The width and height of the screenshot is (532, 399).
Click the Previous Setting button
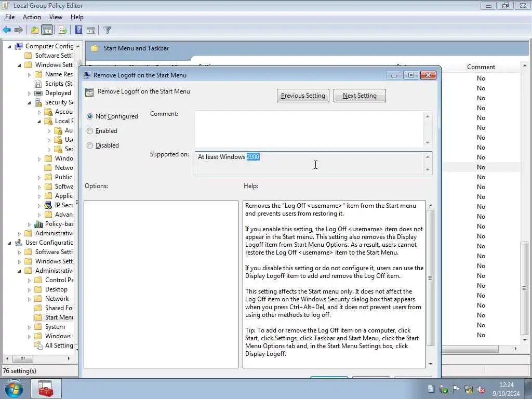click(x=303, y=96)
